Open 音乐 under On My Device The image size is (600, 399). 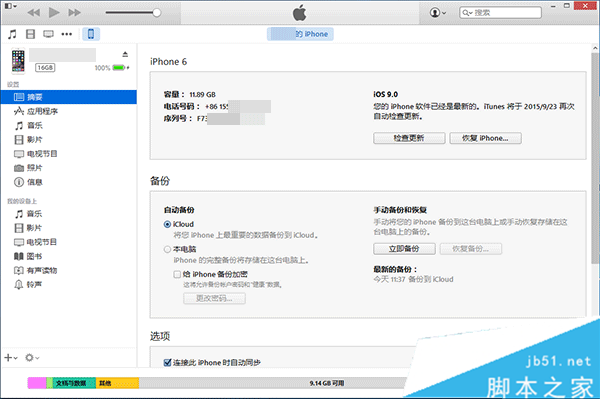click(x=68, y=214)
